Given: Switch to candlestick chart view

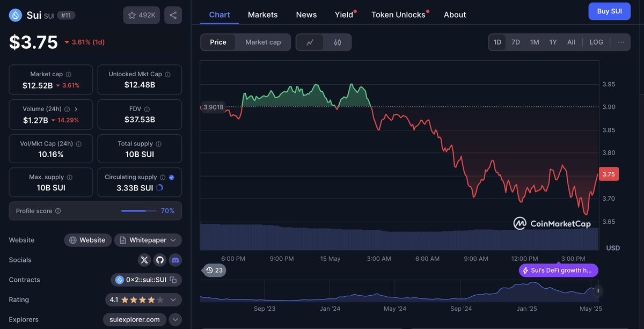Looking at the screenshot, I should click(x=338, y=42).
